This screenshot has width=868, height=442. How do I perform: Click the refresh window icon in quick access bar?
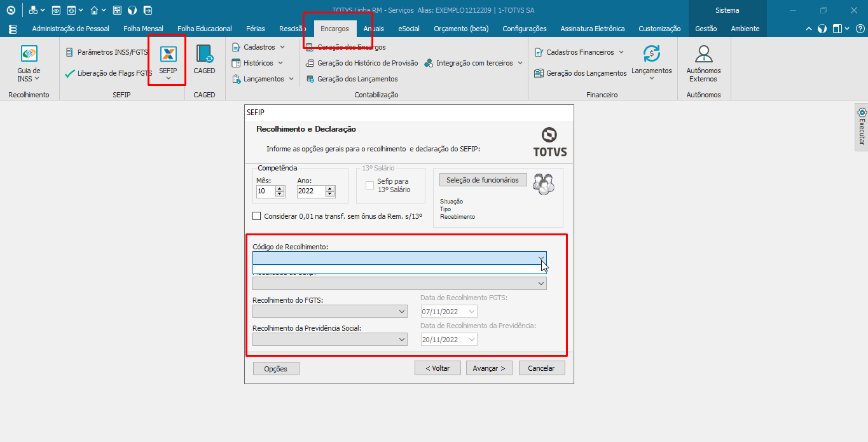71,10
